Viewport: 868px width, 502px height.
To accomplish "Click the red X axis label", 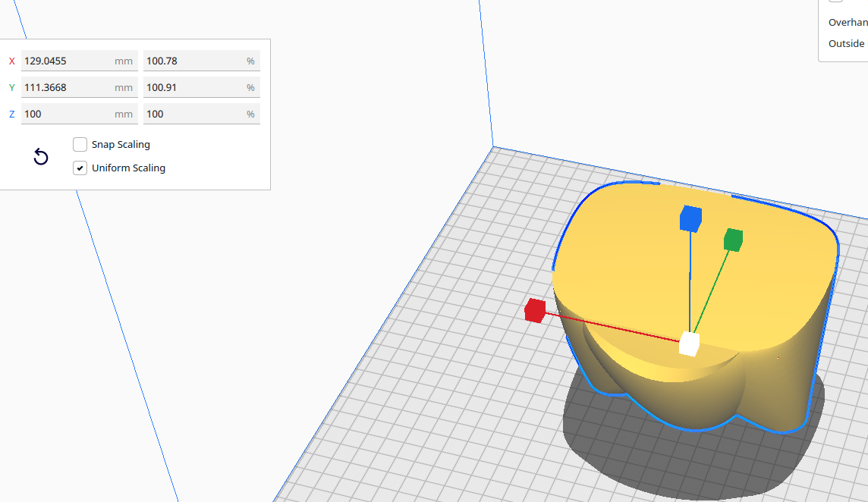I will coord(11,61).
